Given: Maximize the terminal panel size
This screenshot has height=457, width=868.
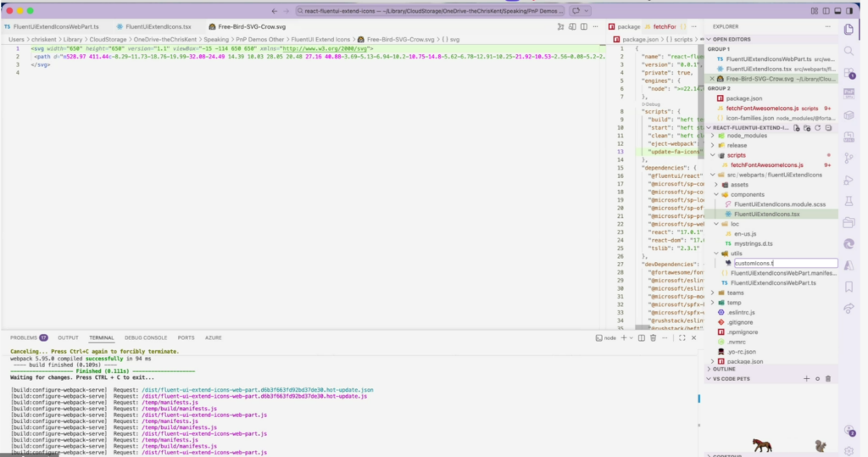Looking at the screenshot, I should (x=683, y=337).
